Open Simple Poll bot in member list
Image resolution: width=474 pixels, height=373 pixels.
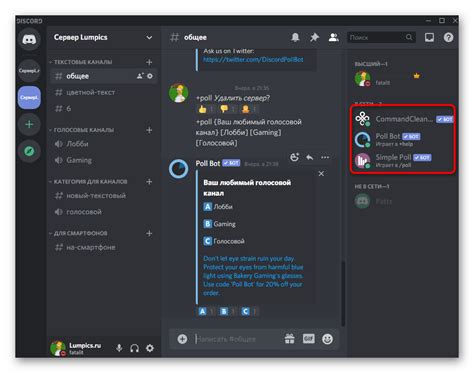403,161
